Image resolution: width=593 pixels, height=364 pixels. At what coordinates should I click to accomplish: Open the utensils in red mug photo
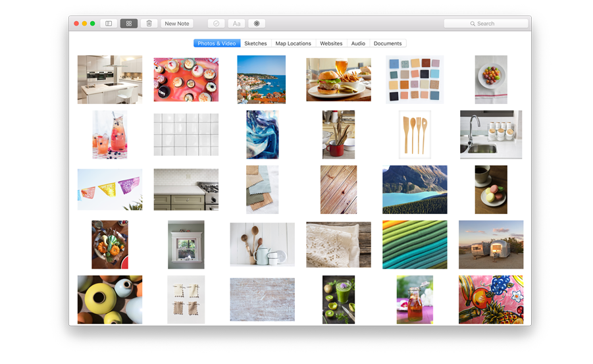[338, 135]
